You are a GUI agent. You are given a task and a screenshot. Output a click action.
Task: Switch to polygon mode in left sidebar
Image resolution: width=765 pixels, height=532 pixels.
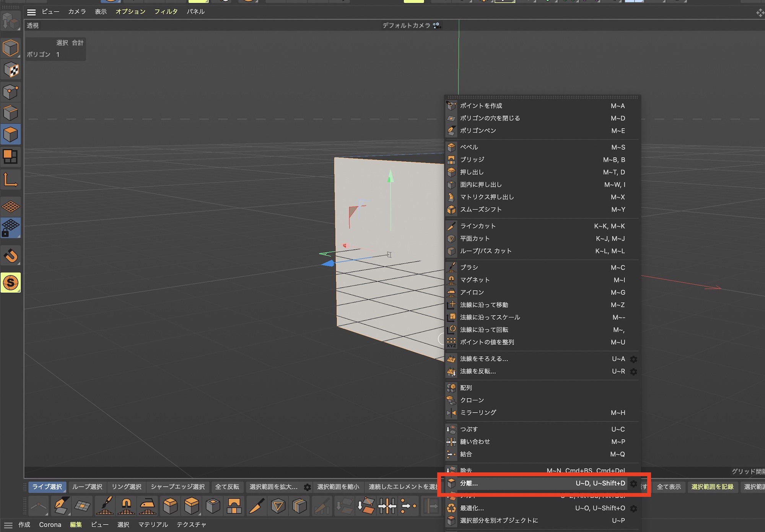(x=10, y=135)
